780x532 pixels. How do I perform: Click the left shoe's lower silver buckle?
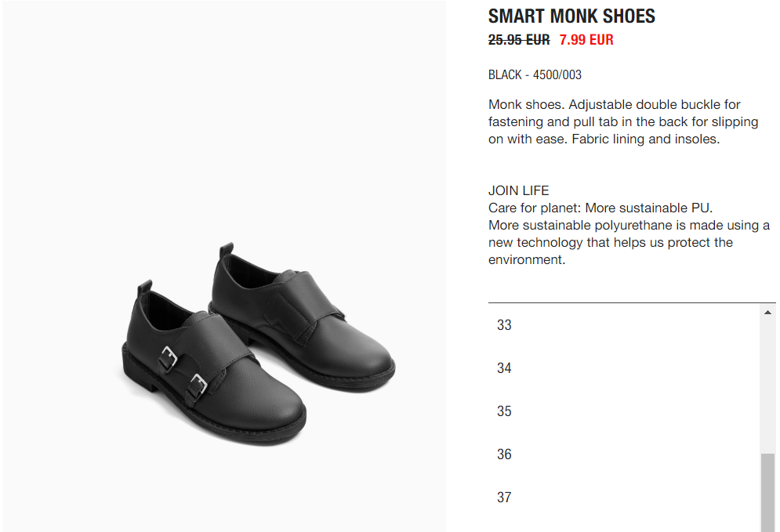tap(198, 387)
